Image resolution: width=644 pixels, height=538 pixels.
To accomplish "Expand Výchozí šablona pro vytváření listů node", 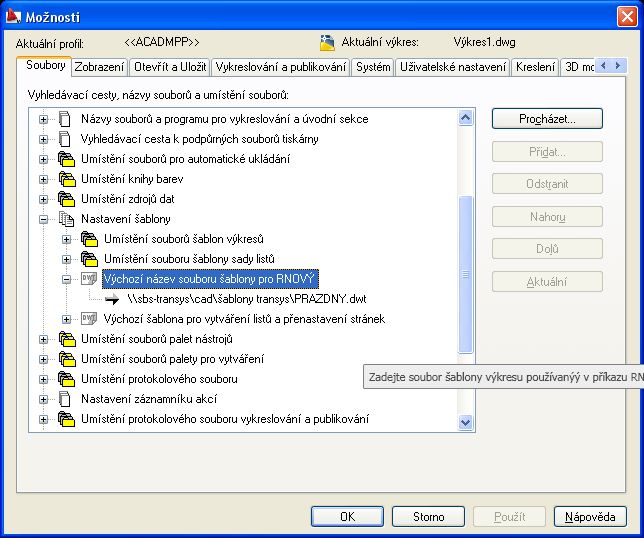I will (67, 319).
